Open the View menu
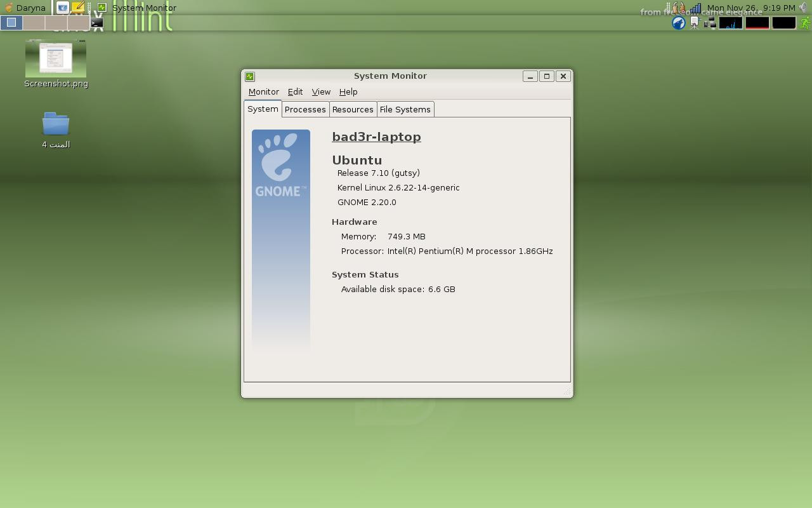 click(321, 92)
